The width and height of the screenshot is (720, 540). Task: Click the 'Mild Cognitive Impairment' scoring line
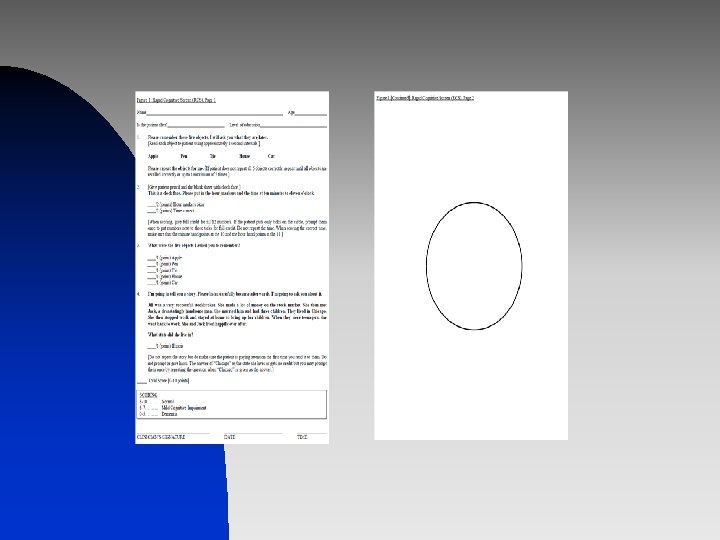[173, 408]
